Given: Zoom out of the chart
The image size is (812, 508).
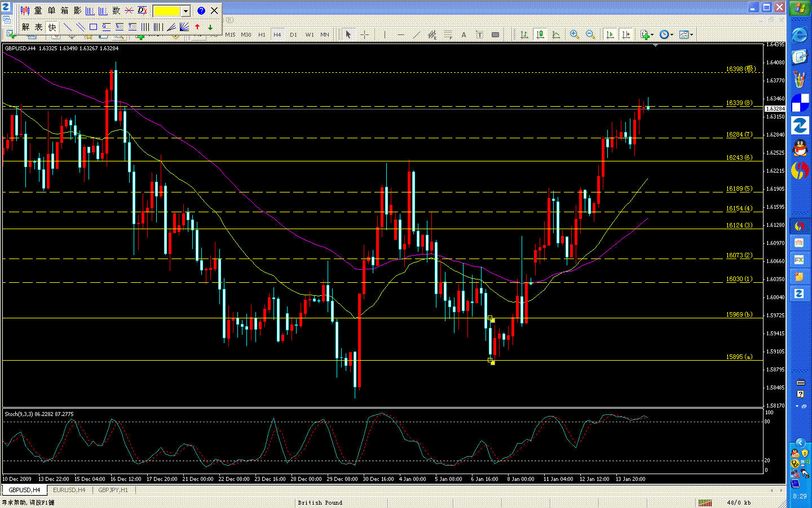Looking at the screenshot, I should coord(590,35).
